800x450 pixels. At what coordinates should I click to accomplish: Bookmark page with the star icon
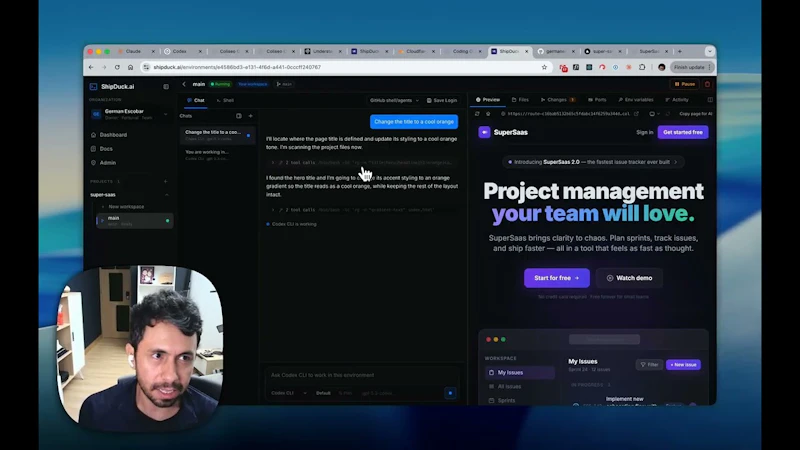tap(544, 67)
